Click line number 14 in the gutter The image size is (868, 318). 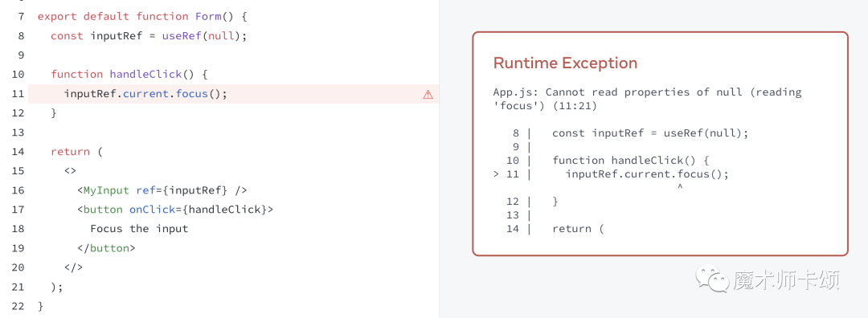click(x=18, y=152)
